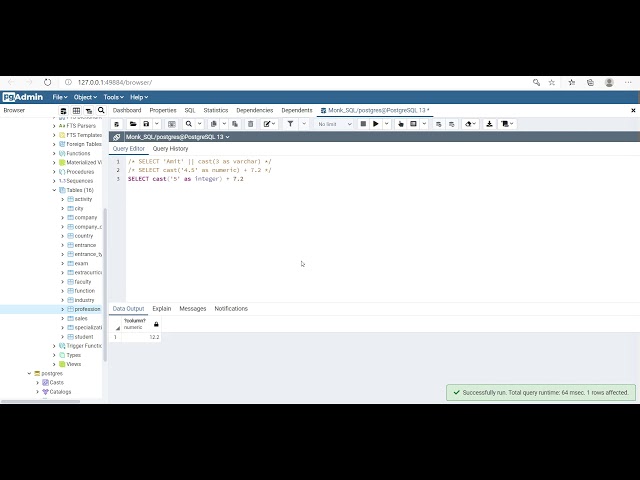Collapse the postgres database node
Screen dimensions: 640x480
tap(29, 373)
